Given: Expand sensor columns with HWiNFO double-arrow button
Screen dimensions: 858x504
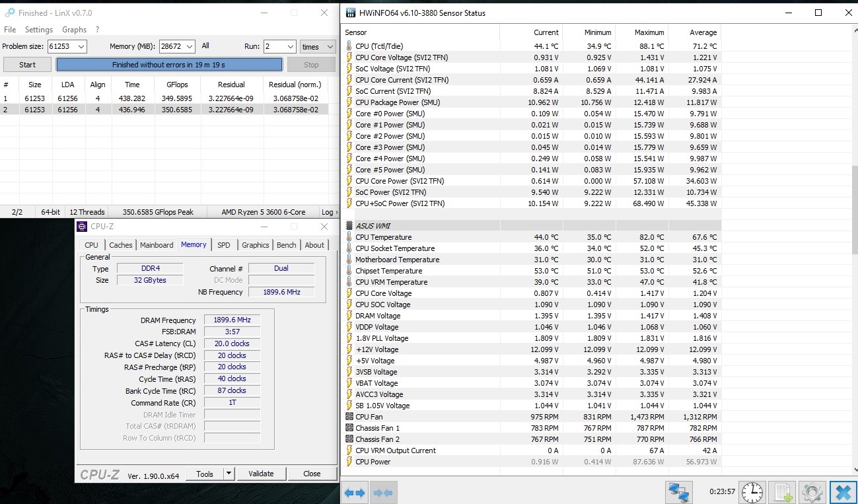Looking at the screenshot, I should 355,493.
